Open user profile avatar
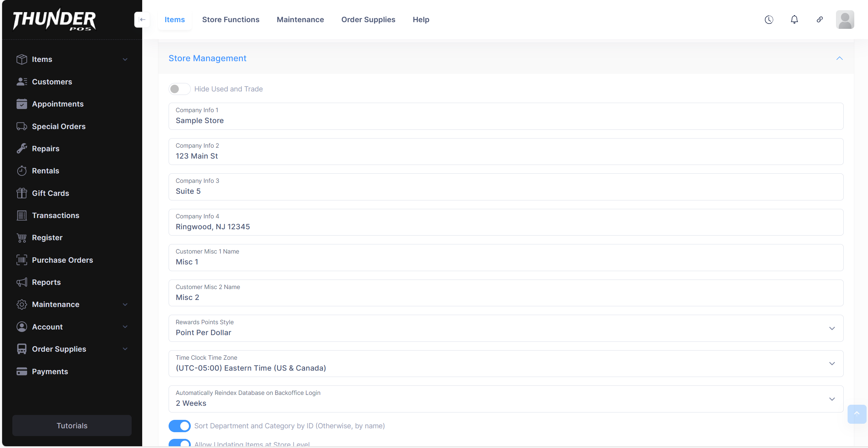This screenshot has width=868, height=448. point(845,20)
